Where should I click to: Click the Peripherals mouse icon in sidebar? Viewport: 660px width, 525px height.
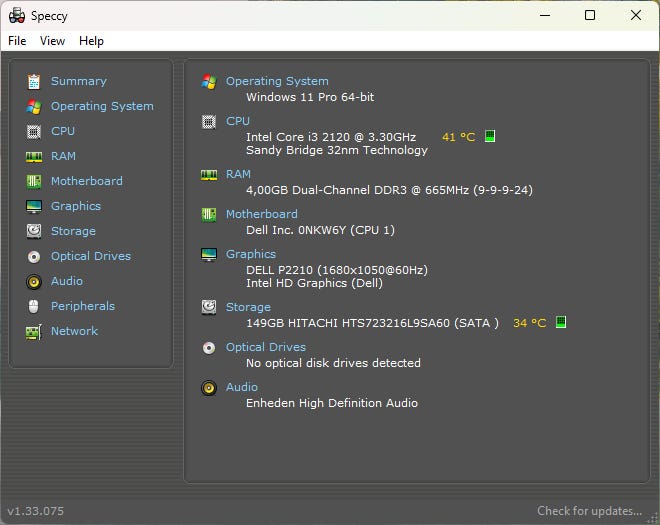click(x=34, y=306)
